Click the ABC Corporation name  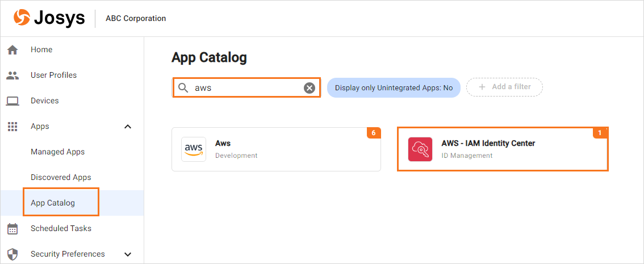pos(136,19)
